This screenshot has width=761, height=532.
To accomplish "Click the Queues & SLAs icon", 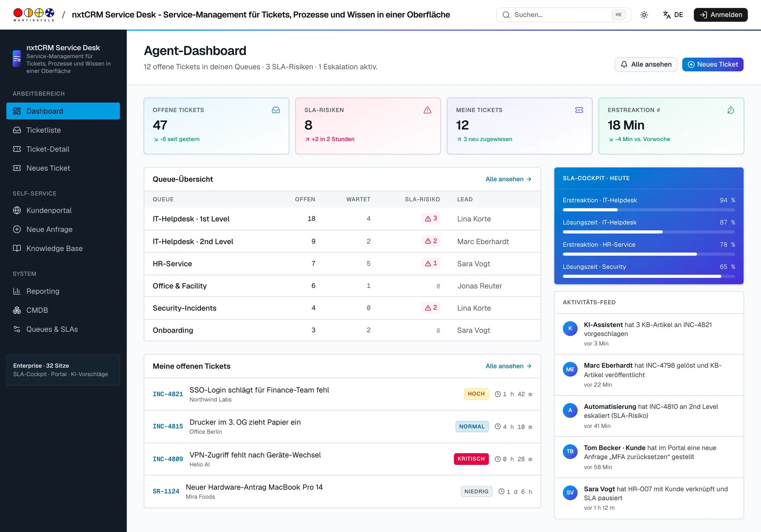I will (x=17, y=329).
